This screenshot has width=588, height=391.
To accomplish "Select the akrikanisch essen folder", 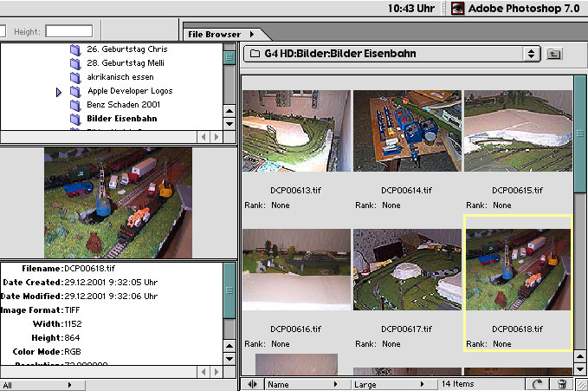I will click(x=120, y=77).
